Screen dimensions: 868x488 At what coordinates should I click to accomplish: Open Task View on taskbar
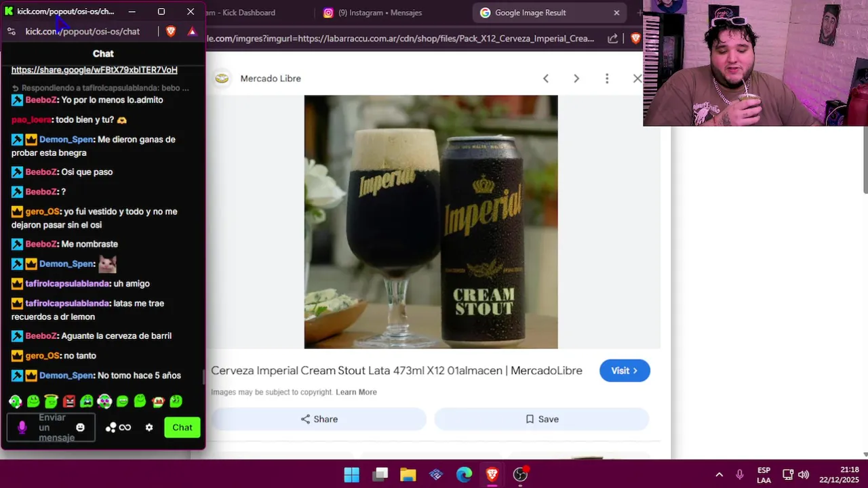[380, 474]
